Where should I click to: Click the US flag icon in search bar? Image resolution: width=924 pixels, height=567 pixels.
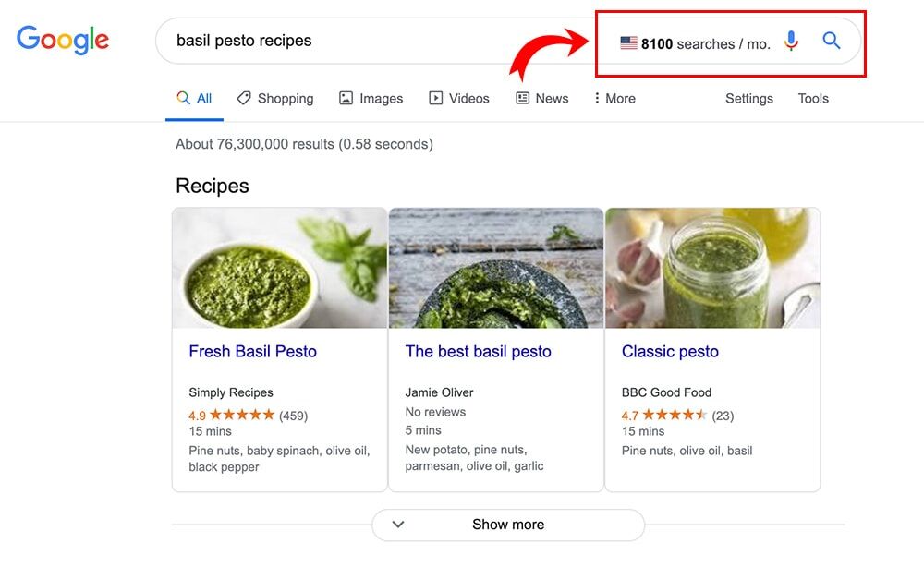pyautogui.click(x=629, y=42)
